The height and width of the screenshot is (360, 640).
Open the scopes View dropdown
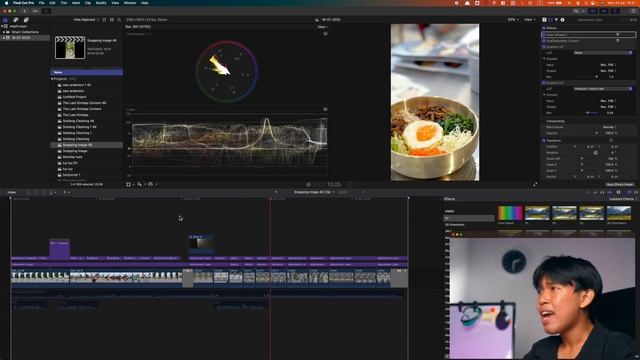(x=322, y=27)
